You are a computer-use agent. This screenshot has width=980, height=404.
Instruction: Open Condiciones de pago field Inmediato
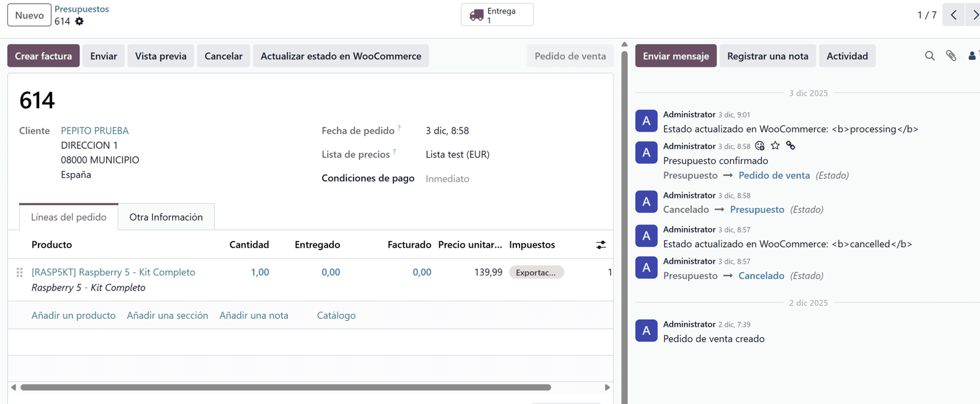447,179
